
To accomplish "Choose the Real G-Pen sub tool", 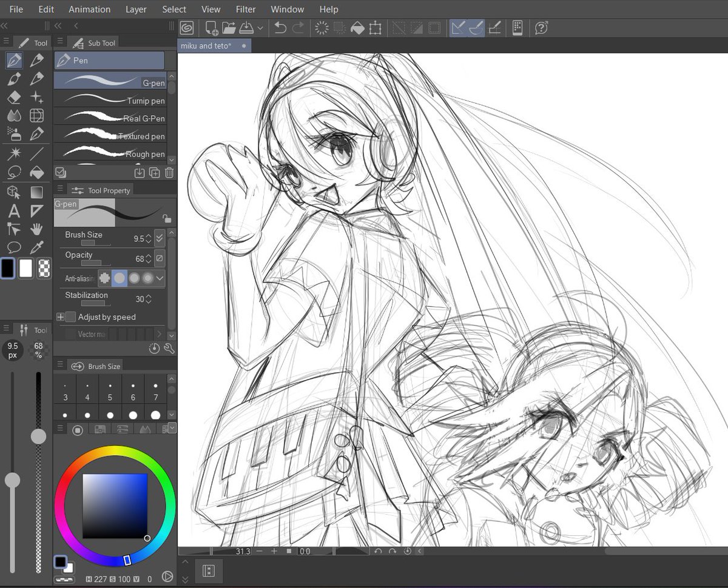I will point(110,118).
